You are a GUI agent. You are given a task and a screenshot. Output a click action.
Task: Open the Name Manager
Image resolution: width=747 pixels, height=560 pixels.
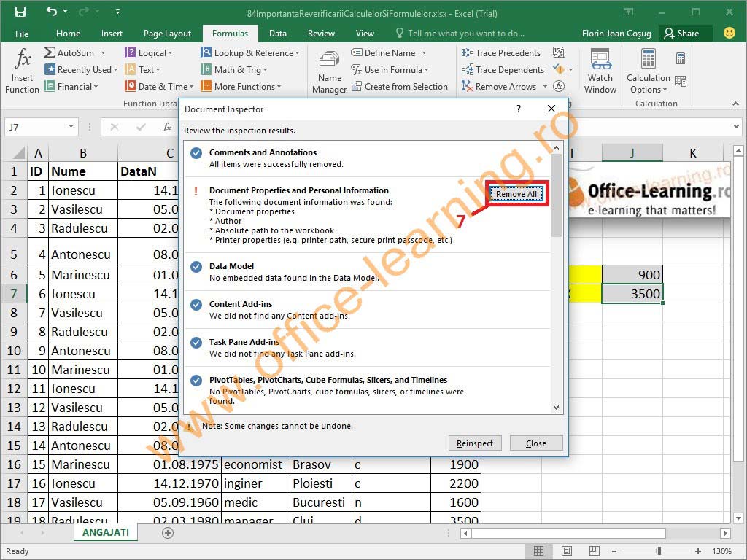pyautogui.click(x=329, y=71)
